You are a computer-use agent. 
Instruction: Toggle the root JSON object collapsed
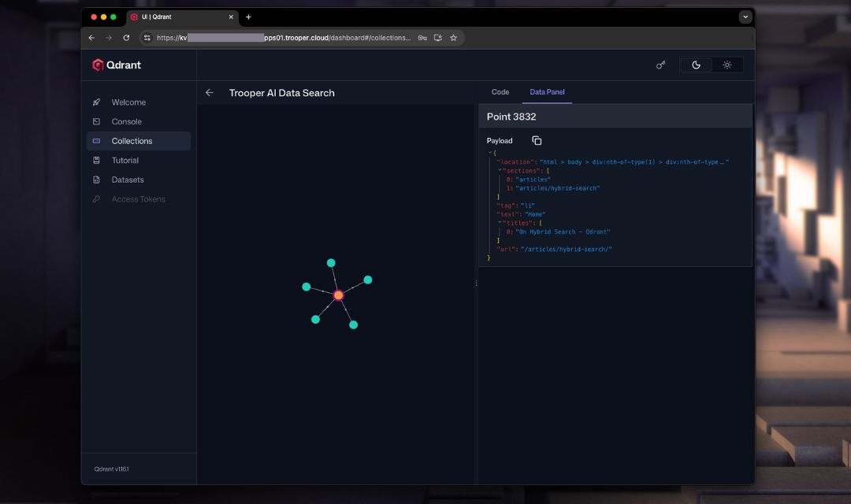click(491, 152)
